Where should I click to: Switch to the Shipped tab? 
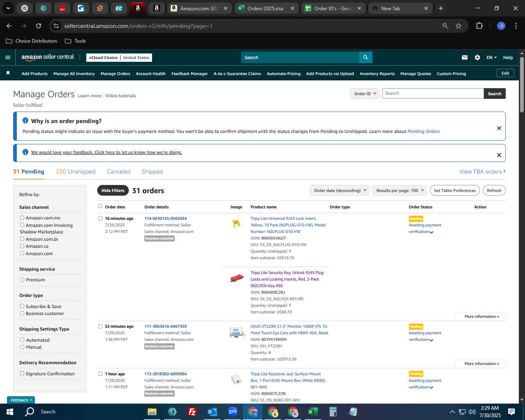[x=152, y=171]
